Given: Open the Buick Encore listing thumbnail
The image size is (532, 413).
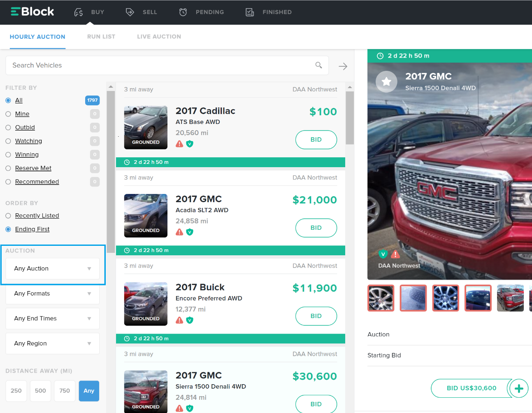Looking at the screenshot, I should [146, 304].
